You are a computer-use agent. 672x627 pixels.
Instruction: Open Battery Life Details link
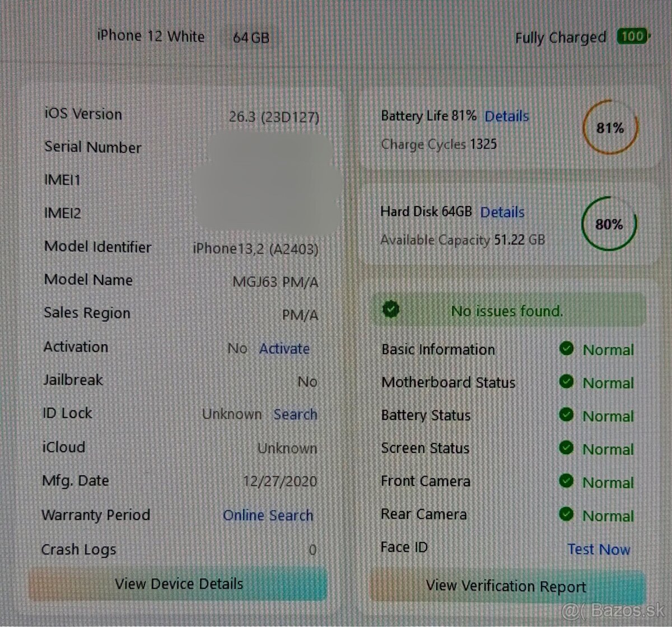pyautogui.click(x=506, y=116)
